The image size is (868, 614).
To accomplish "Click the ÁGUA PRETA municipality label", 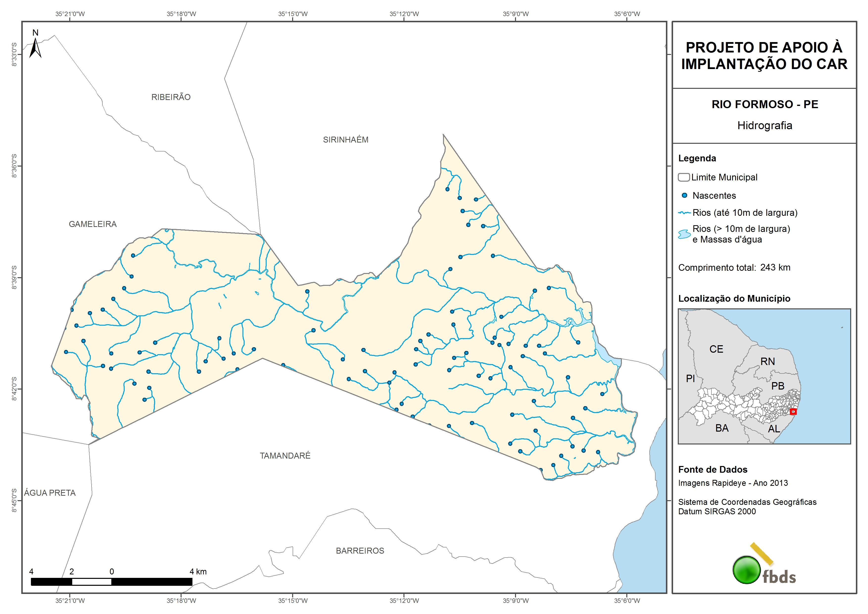I will (x=50, y=493).
